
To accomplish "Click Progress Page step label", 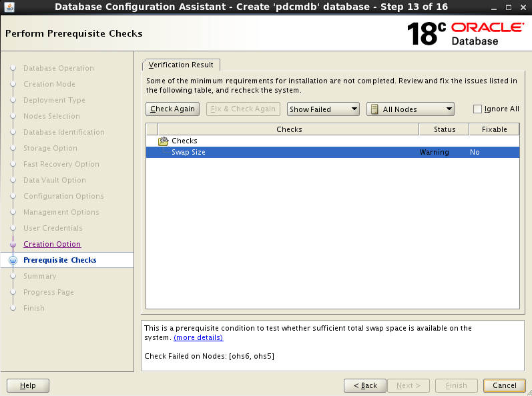I will point(49,292).
